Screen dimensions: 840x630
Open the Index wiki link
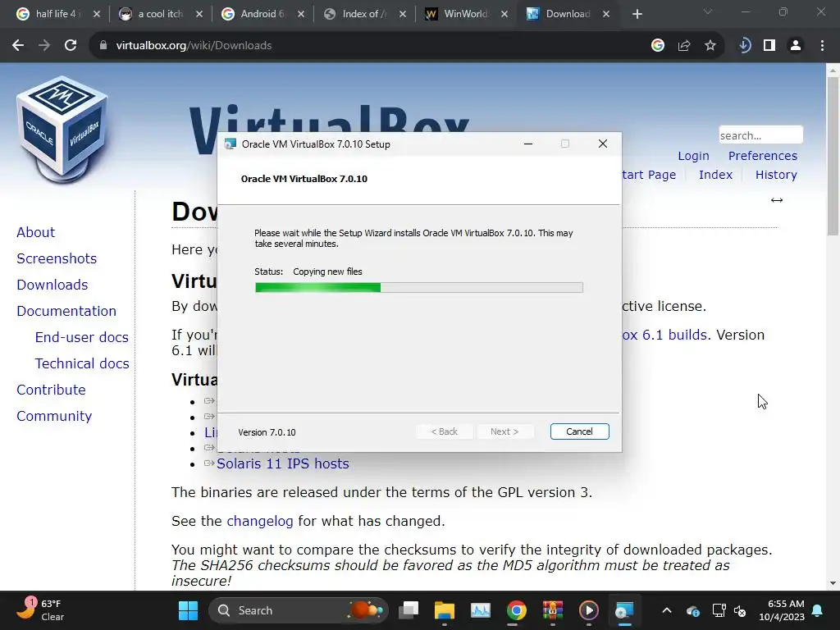pos(715,175)
